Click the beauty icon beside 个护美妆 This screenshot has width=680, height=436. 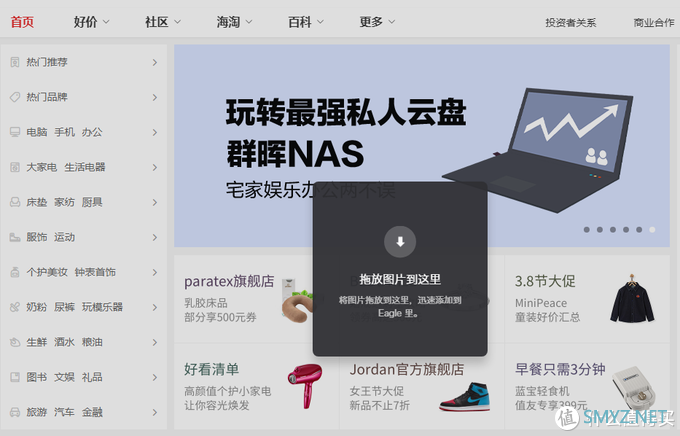(x=15, y=272)
